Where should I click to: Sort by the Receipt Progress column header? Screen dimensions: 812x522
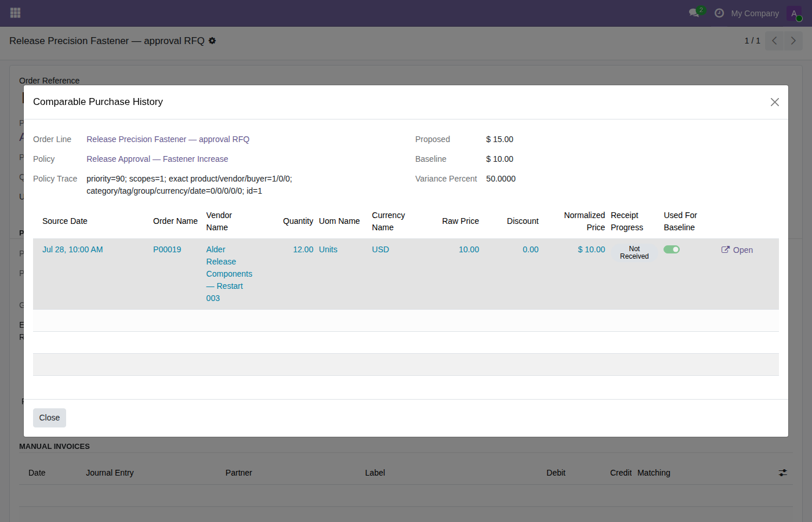point(627,221)
